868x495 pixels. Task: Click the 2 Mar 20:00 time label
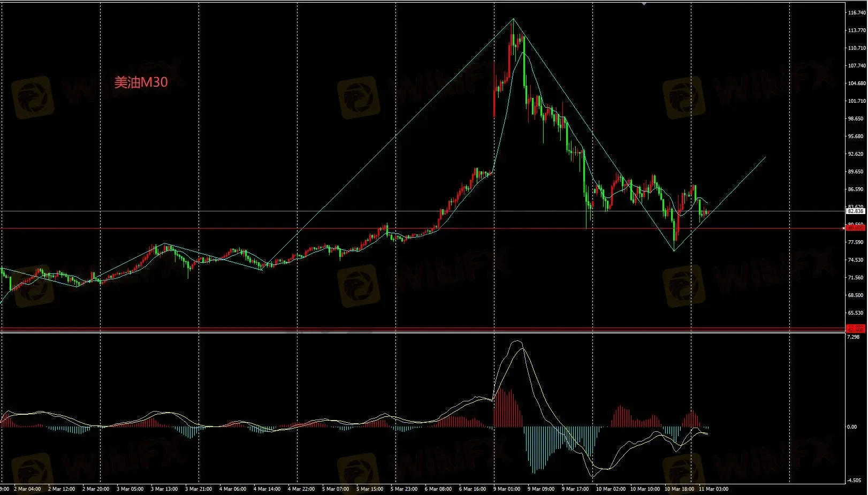click(96, 489)
